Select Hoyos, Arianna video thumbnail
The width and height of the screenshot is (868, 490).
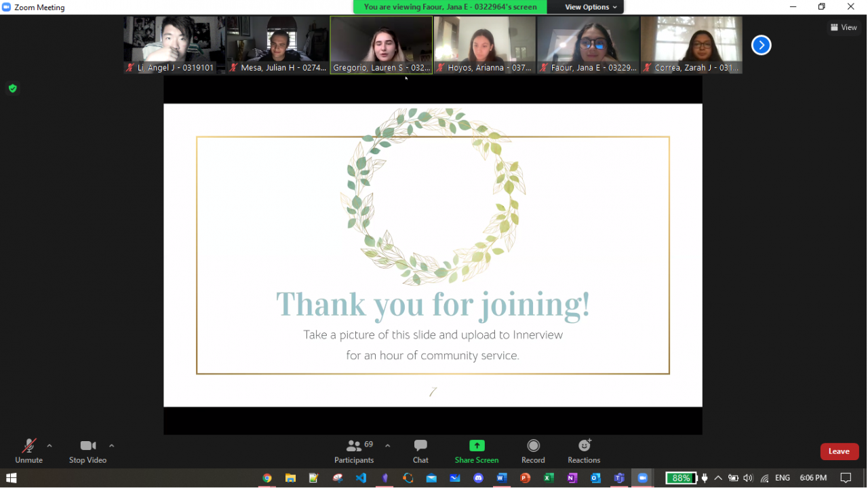click(x=485, y=45)
